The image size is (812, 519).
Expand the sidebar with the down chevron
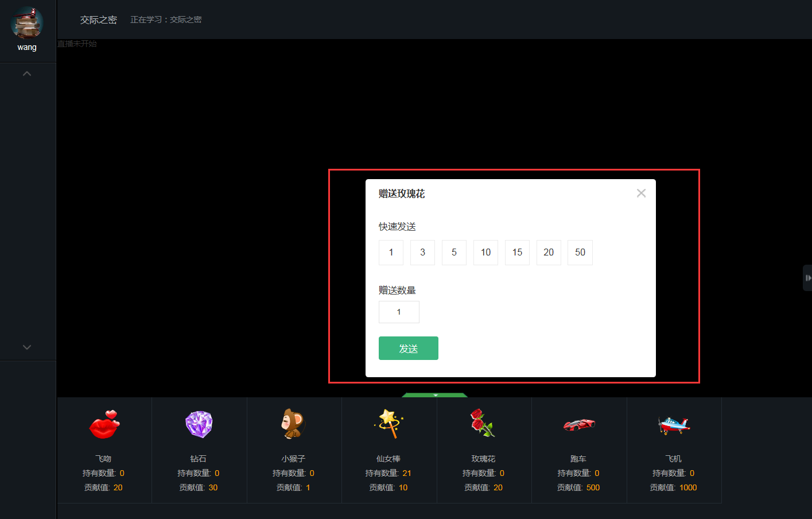tap(27, 347)
